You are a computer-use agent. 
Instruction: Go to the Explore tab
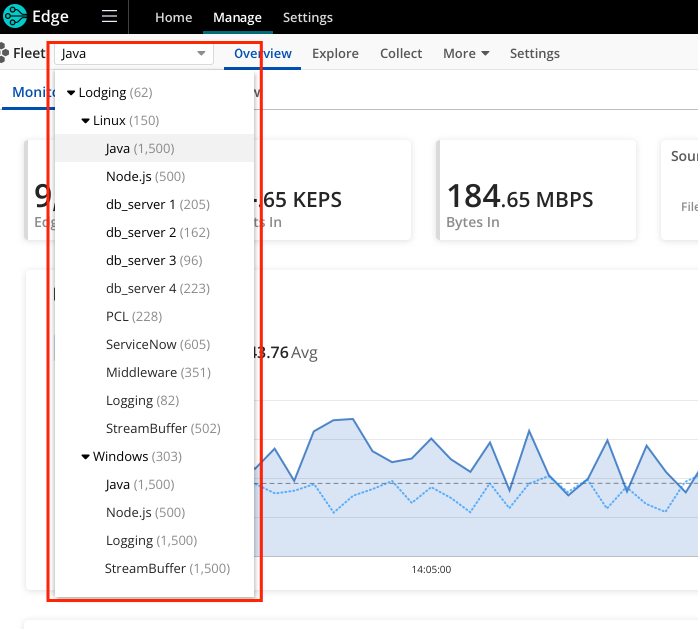[x=335, y=54]
